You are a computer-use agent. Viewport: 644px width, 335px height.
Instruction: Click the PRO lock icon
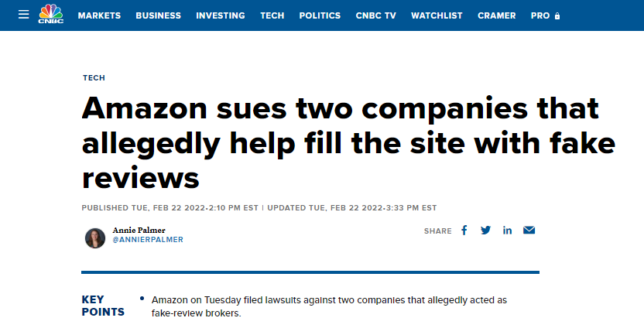pos(557,15)
